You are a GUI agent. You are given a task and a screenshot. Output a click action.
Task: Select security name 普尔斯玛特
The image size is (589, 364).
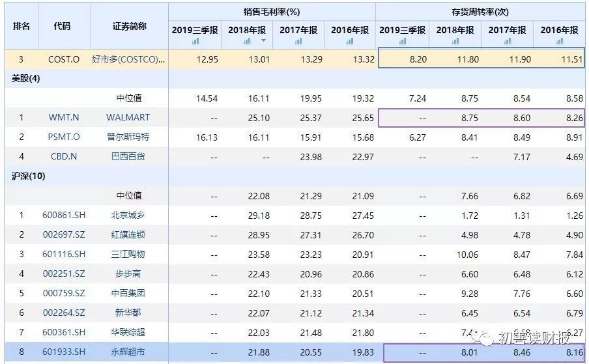pos(128,137)
